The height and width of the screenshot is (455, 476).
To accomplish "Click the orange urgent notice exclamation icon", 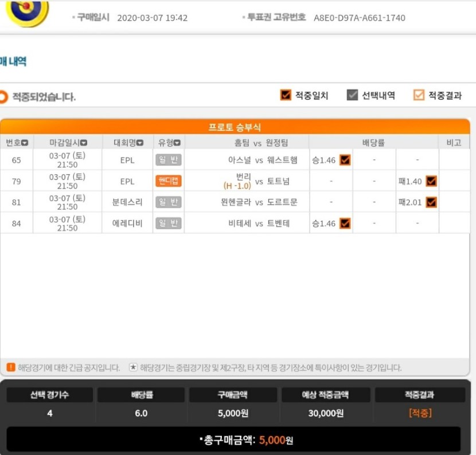I will tap(11, 367).
